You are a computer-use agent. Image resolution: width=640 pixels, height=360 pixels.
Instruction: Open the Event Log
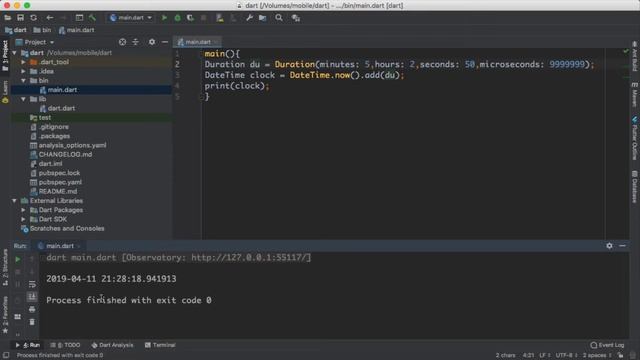pos(607,345)
